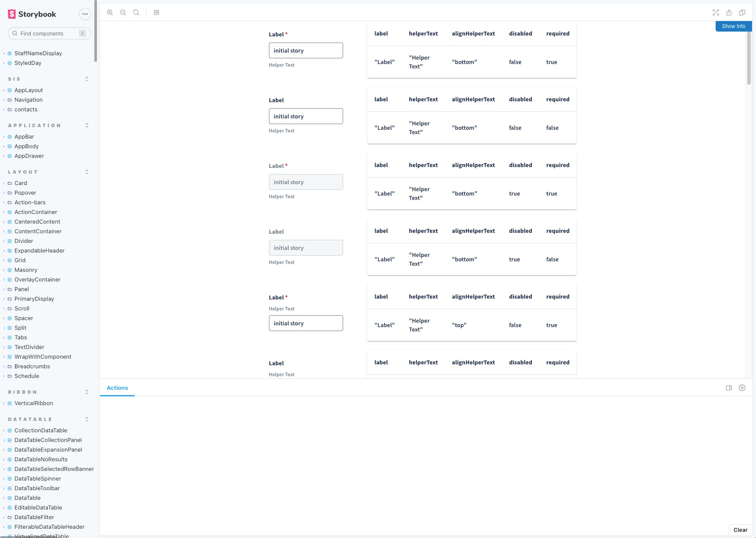This screenshot has height=538, width=756.
Task: Open Divider in the sidebar
Action: pyautogui.click(x=24, y=241)
